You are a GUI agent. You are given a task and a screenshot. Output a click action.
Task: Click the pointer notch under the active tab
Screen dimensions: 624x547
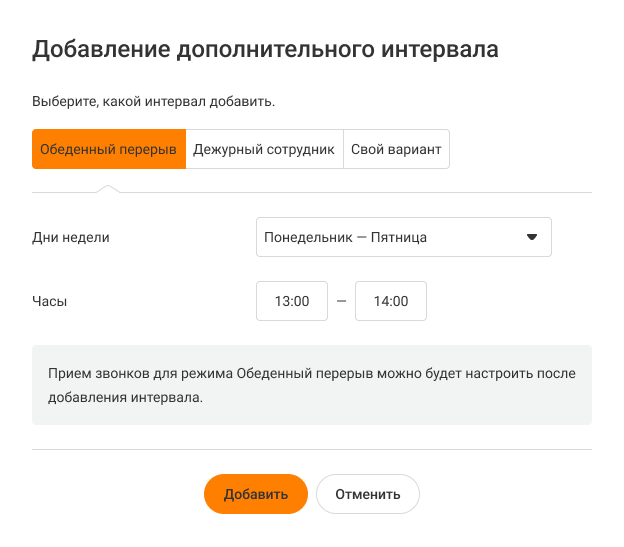click(x=109, y=188)
